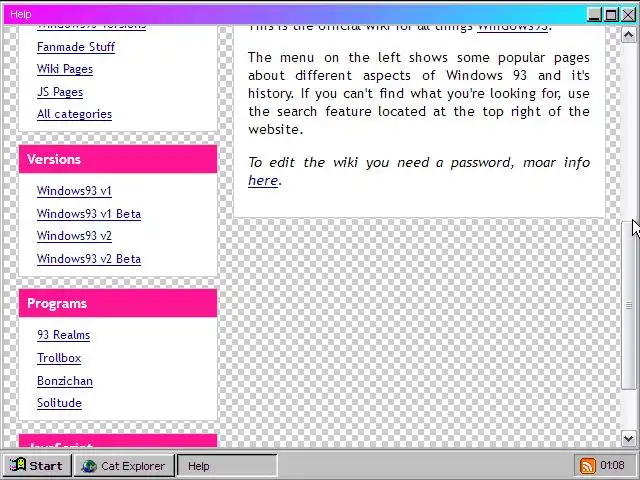Screen dimensions: 640x480
Task: Open the Wiki Pages link
Action: [65, 69]
